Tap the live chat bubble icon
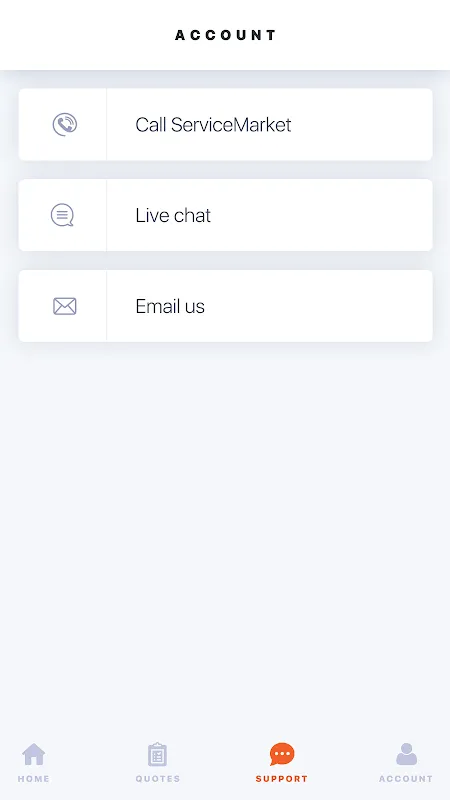This screenshot has height=800, width=450. pos(62,215)
